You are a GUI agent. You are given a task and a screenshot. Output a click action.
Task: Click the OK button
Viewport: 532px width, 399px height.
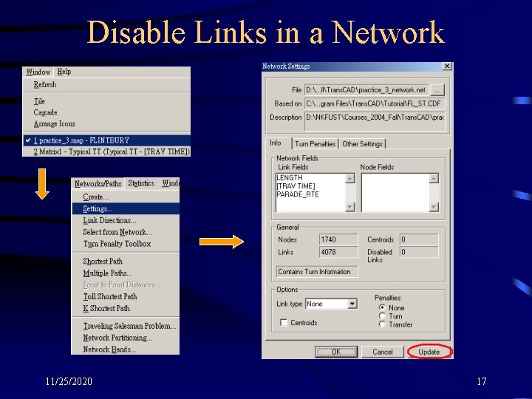(x=336, y=352)
